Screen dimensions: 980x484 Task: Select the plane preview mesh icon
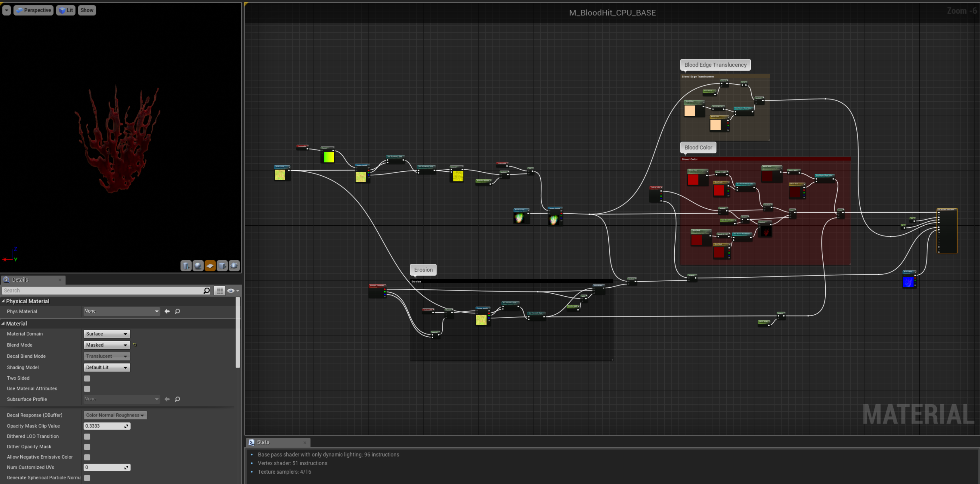(210, 266)
